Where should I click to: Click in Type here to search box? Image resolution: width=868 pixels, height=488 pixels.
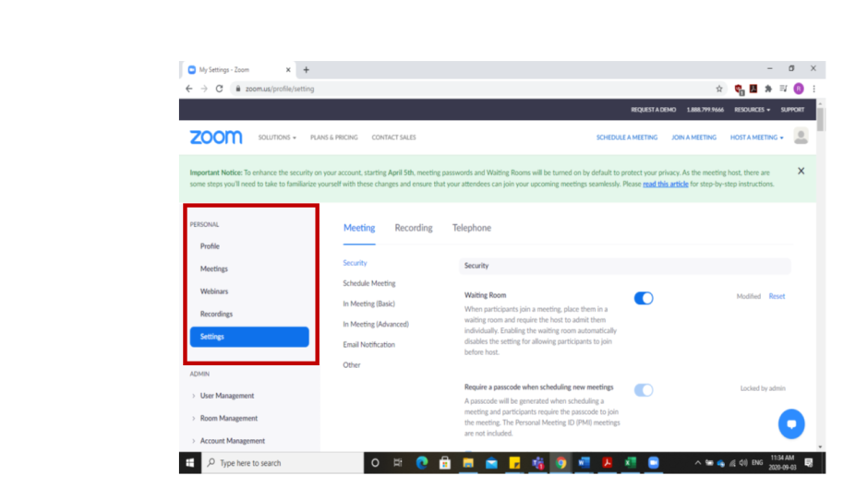point(283,462)
